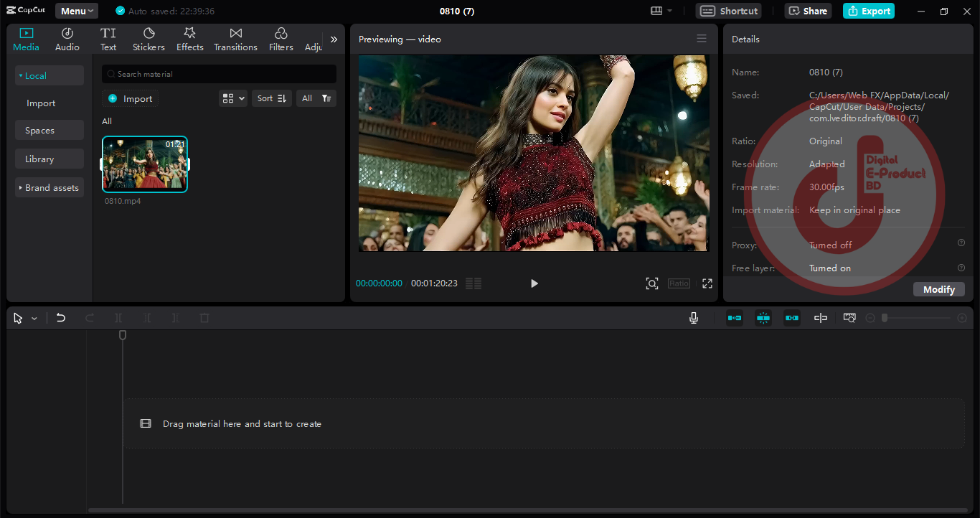This screenshot has width=980, height=521.
Task: Open the preview panel hamburger menu
Action: [x=702, y=39]
